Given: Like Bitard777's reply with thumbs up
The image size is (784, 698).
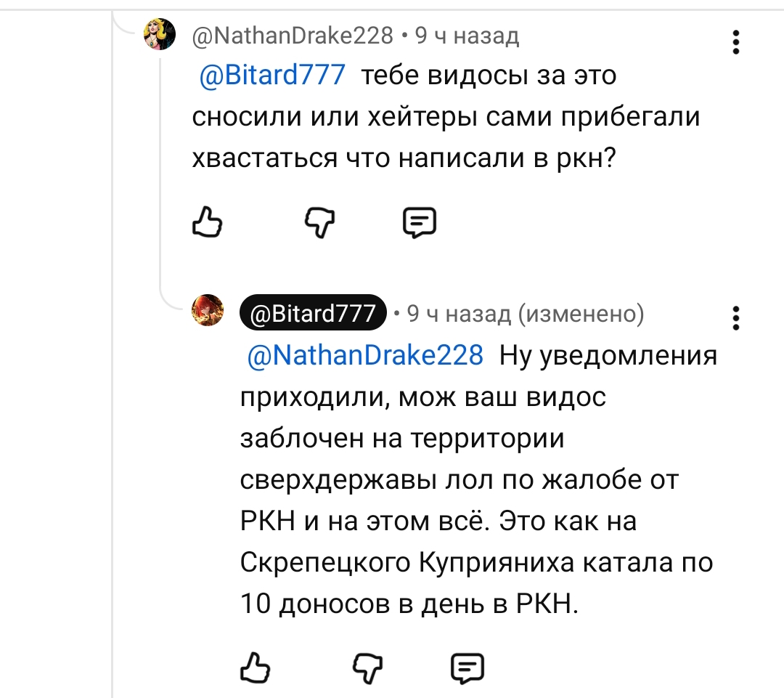Looking at the screenshot, I should 255,668.
